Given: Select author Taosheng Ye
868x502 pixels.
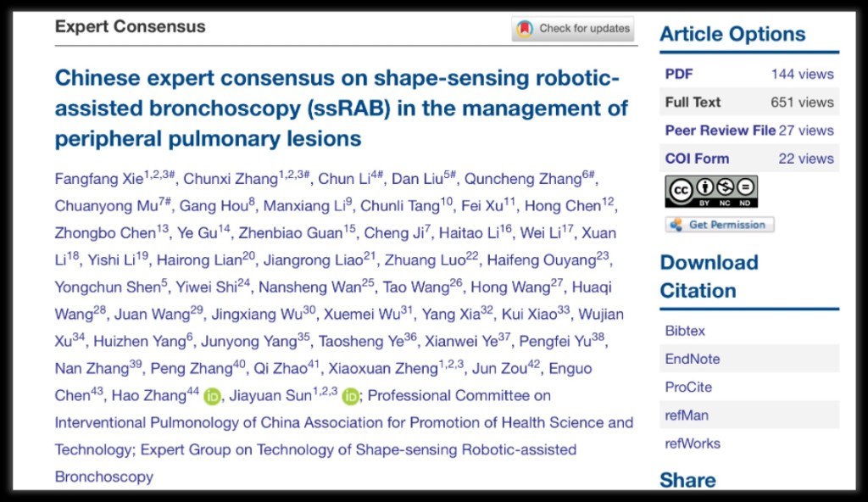Looking at the screenshot, I should coord(361,342).
